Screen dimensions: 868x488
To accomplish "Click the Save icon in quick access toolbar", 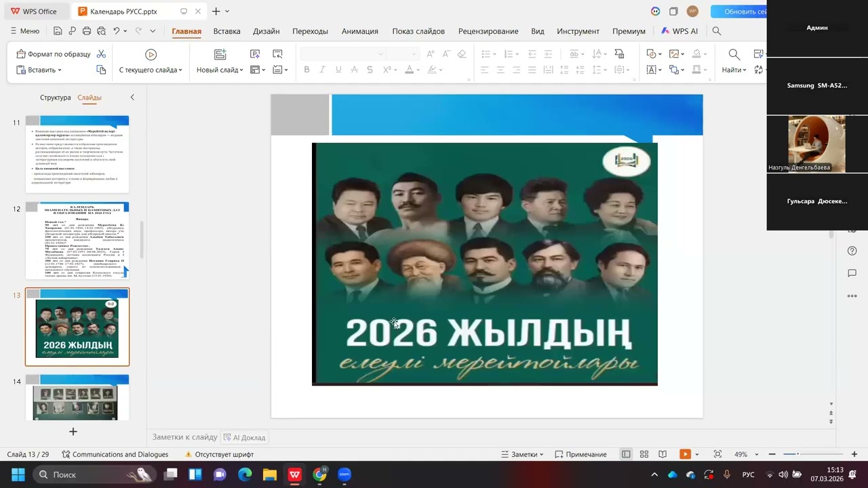I will tap(58, 31).
